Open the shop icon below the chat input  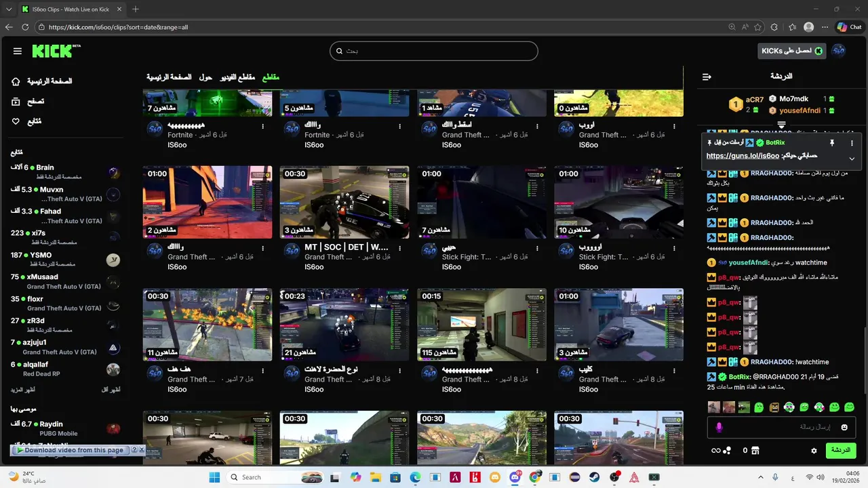755,450
